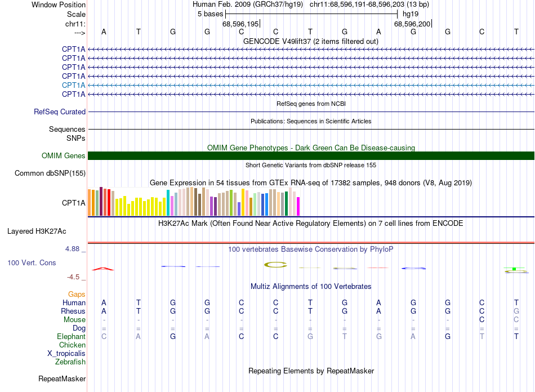Click the RepeatMasker track label
Image resolution: width=535 pixels, height=392 pixels.
[62, 379]
